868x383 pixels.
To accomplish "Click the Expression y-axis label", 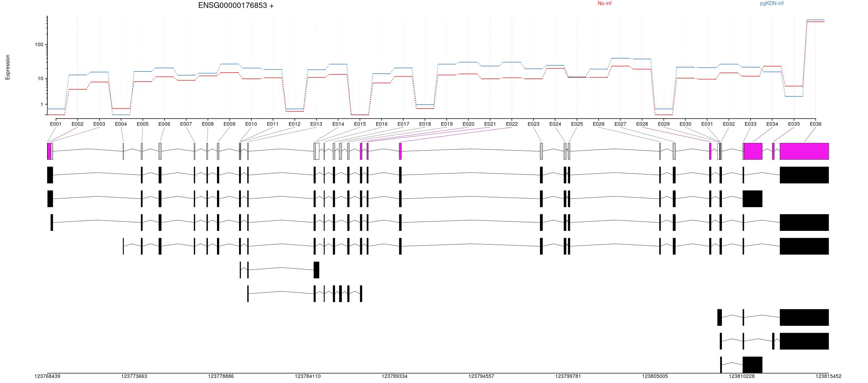I will (x=8, y=67).
